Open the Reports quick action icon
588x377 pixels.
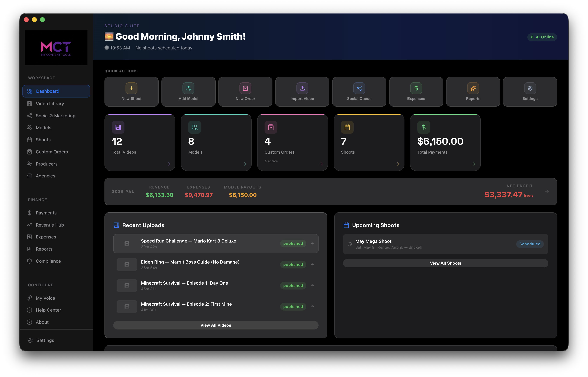pos(473,88)
